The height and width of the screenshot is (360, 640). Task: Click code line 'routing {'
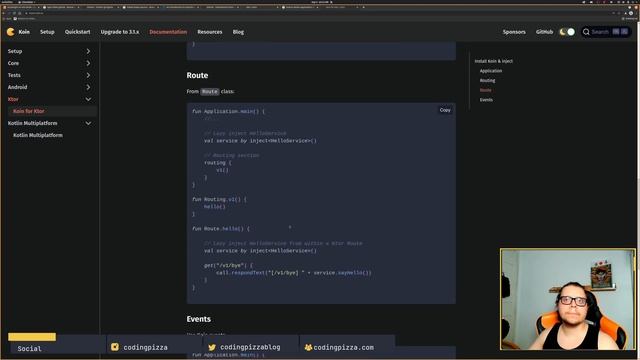coord(218,162)
